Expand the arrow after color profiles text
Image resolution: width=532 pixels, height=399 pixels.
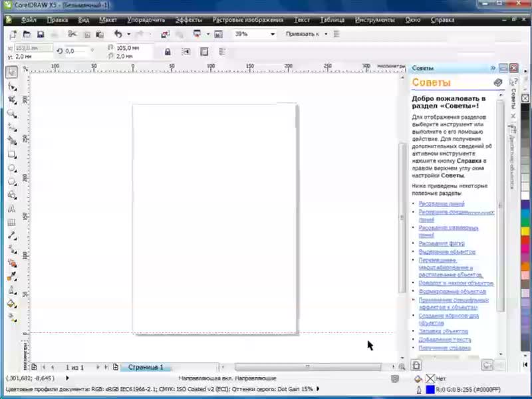click(x=318, y=389)
